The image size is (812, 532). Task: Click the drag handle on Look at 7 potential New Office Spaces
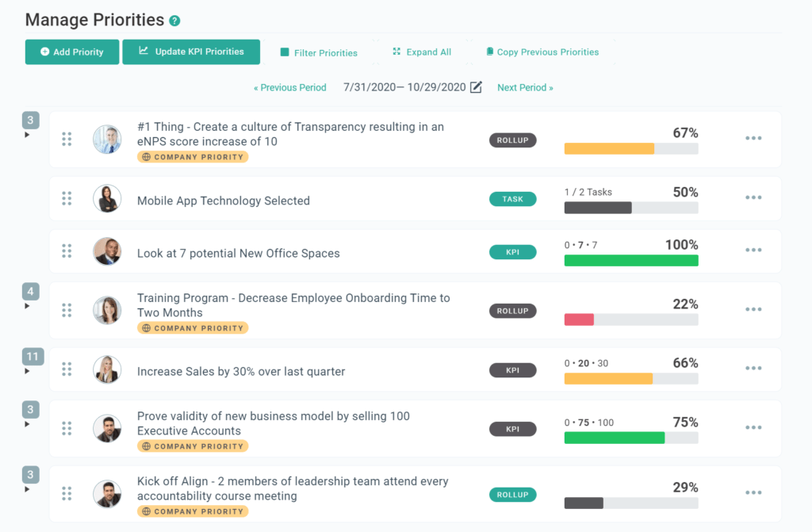click(67, 251)
